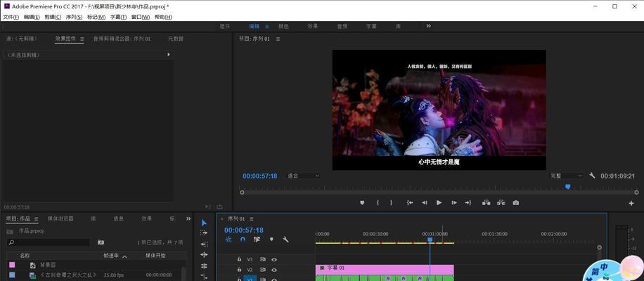Open 序列 01 timeline panel menu

tap(252, 218)
